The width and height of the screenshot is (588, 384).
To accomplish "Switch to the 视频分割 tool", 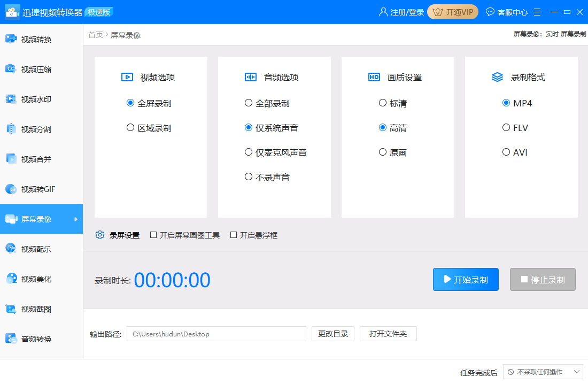I will pyautogui.click(x=33, y=128).
